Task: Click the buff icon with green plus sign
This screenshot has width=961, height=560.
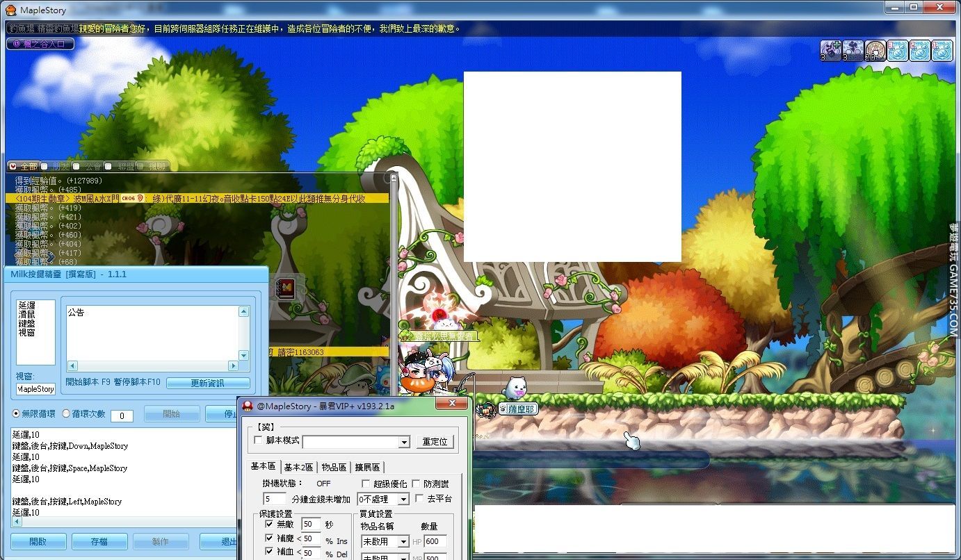Action: (x=831, y=51)
